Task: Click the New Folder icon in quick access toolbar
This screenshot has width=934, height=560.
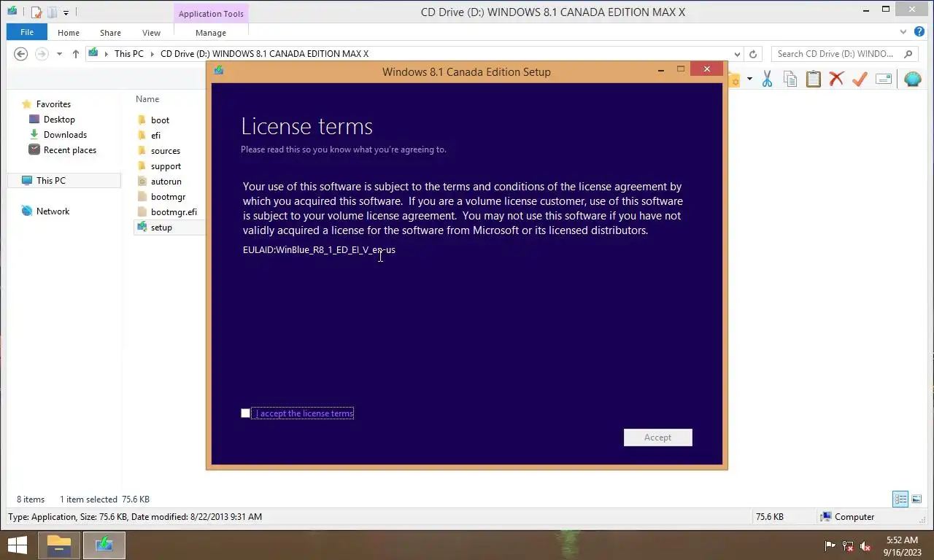Action: click(52, 12)
